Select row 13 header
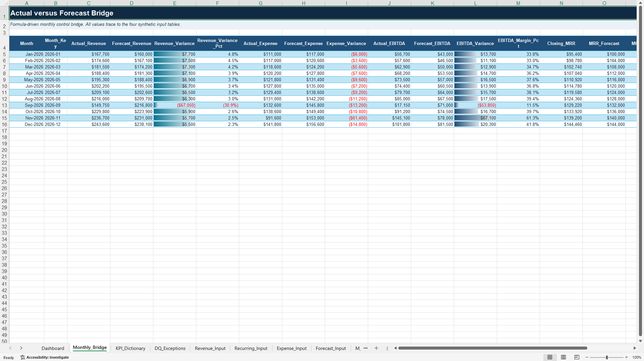The image size is (644, 361). (4, 105)
